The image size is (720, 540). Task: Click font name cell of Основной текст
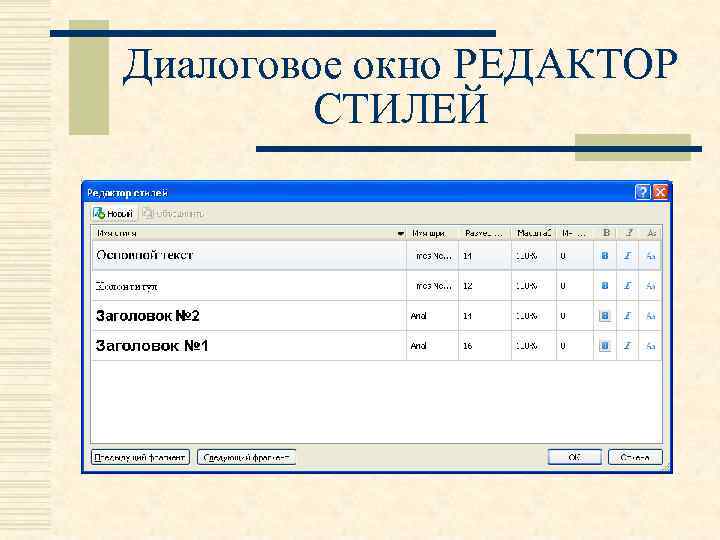point(433,256)
